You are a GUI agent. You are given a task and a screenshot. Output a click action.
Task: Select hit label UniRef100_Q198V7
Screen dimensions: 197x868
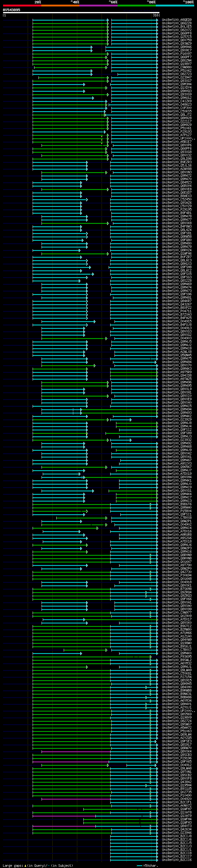click(x=177, y=64)
